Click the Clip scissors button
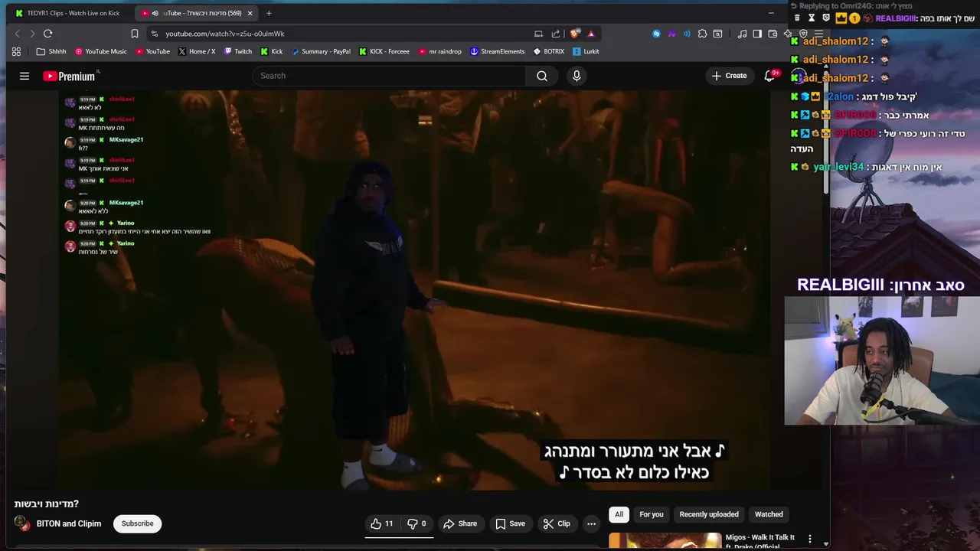The height and width of the screenshot is (551, 980). pyautogui.click(x=557, y=523)
